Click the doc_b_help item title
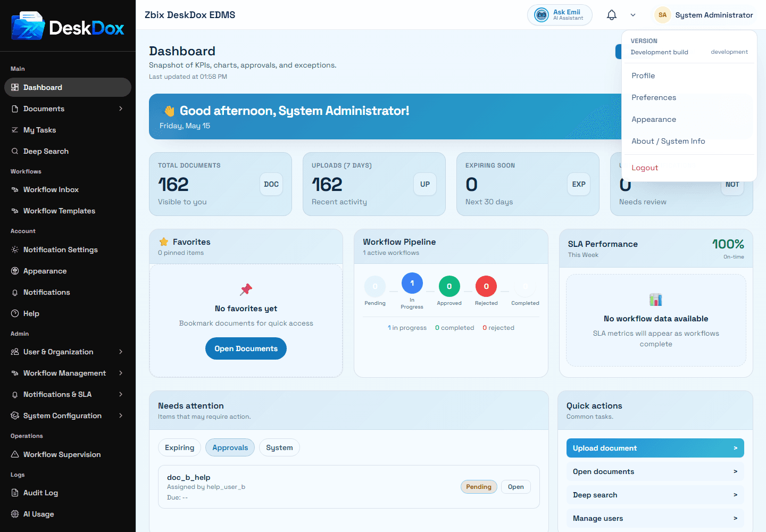This screenshot has width=766, height=532. (189, 477)
